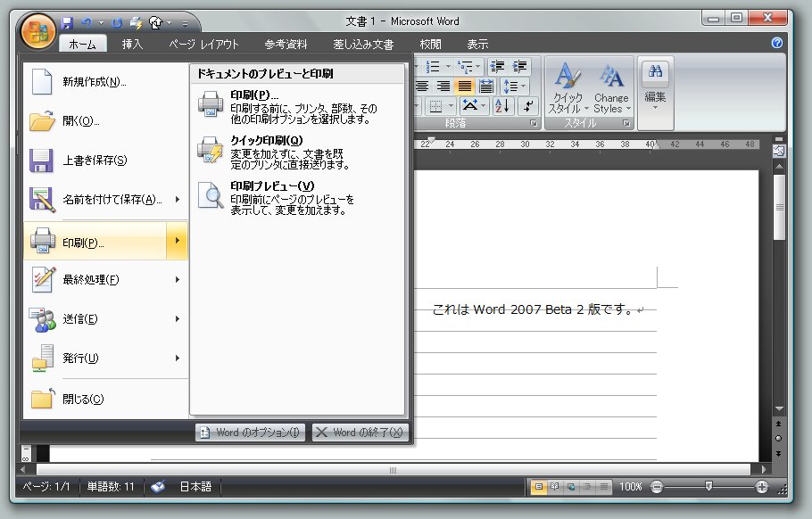Viewport: 812px width, 519px height.
Task: Open the Undo history dropdown arrow
Action: 101,23
